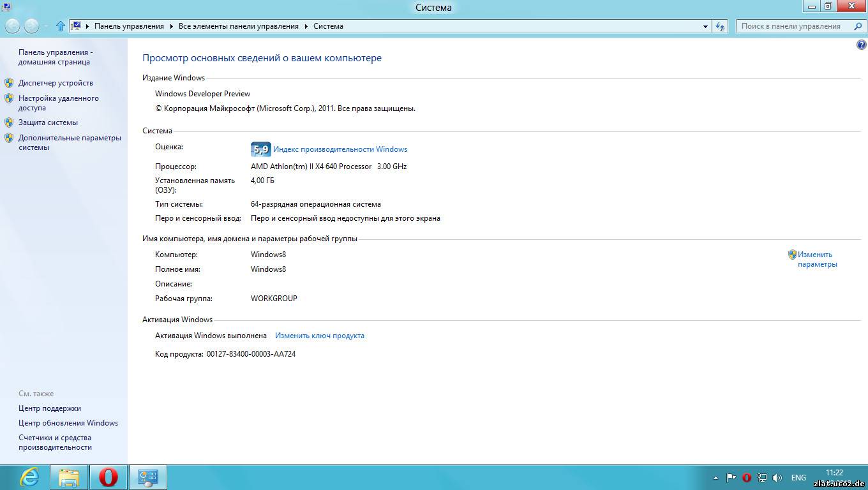Viewport: 868px width, 490px height.
Task: Select Все элементы панели управления breadcrumb
Action: coord(239,26)
